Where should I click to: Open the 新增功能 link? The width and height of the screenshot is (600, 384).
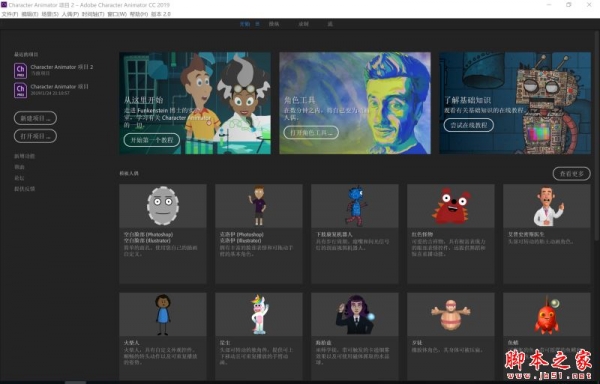pos(25,156)
